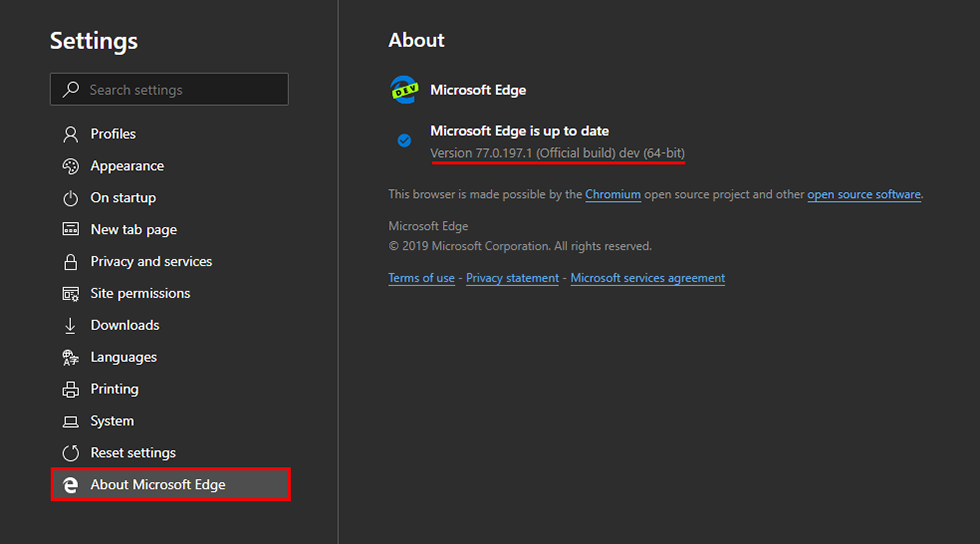This screenshot has height=544, width=980.
Task: Open the Chromium link
Action: click(x=612, y=194)
